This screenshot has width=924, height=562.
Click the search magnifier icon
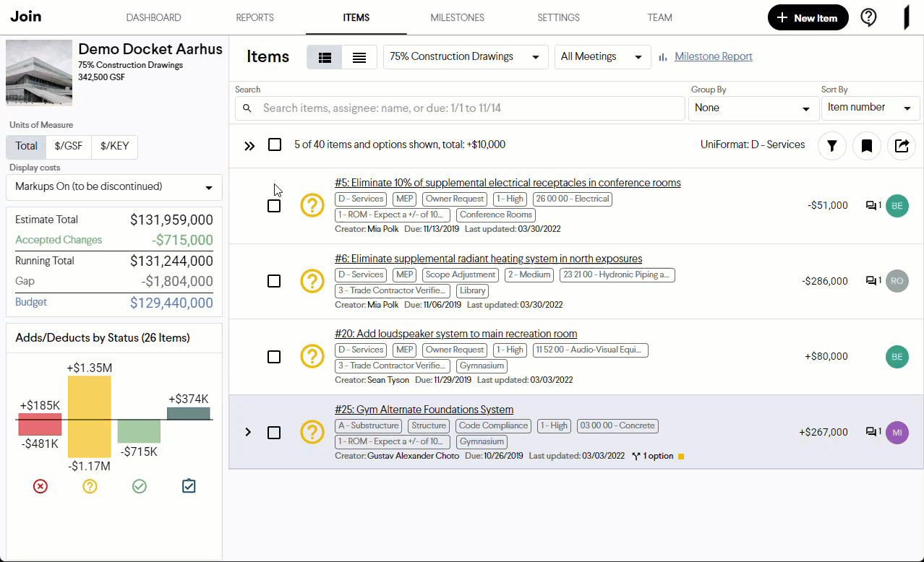click(247, 108)
